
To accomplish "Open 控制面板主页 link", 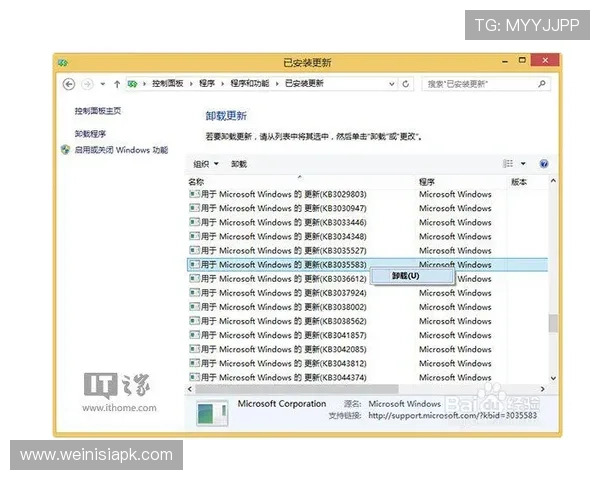I will click(x=98, y=111).
